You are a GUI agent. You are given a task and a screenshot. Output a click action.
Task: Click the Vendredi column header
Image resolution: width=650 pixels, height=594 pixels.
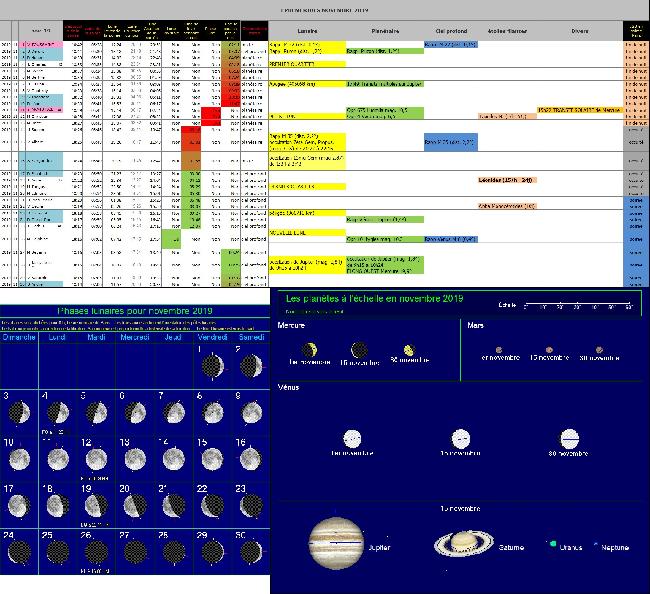212,337
